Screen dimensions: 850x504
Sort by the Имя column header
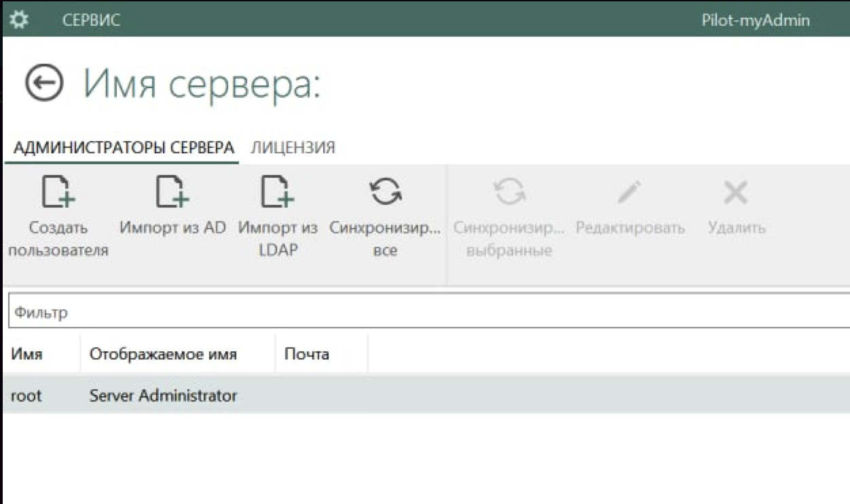point(27,354)
